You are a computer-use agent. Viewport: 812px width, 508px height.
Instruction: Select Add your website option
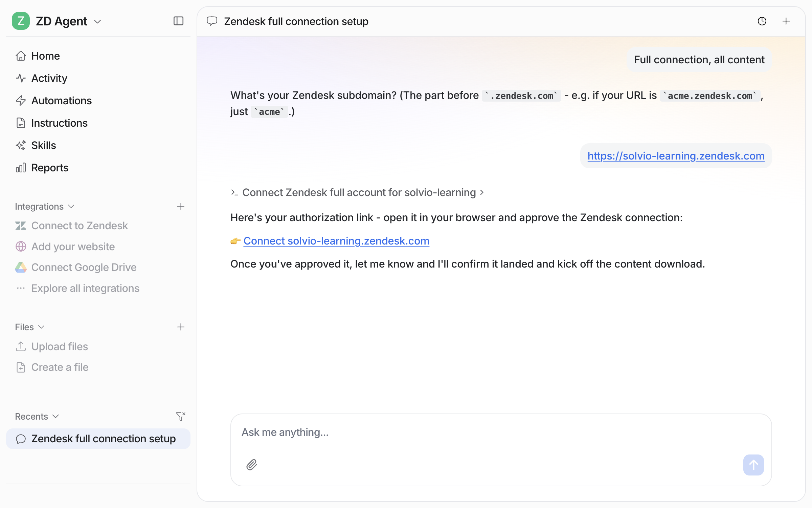tap(65, 247)
